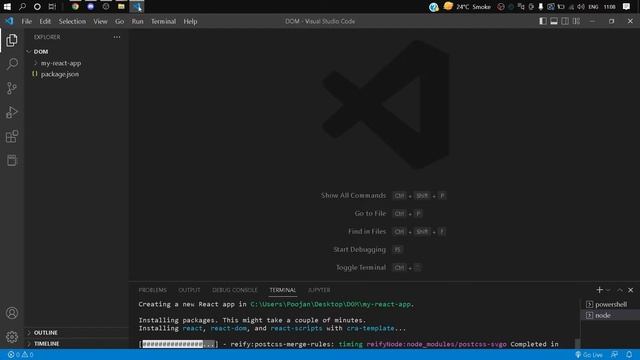Open notifications bell in status bar
The image size is (640, 360).
tap(629, 355)
